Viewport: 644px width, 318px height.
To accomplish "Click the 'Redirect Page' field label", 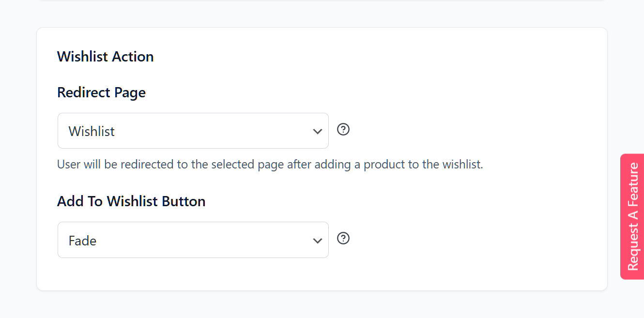I will [x=101, y=92].
